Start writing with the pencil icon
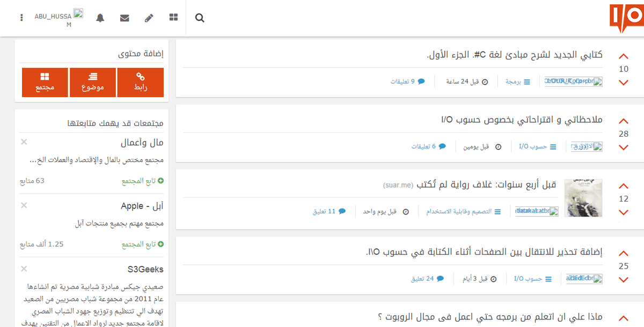 (149, 18)
